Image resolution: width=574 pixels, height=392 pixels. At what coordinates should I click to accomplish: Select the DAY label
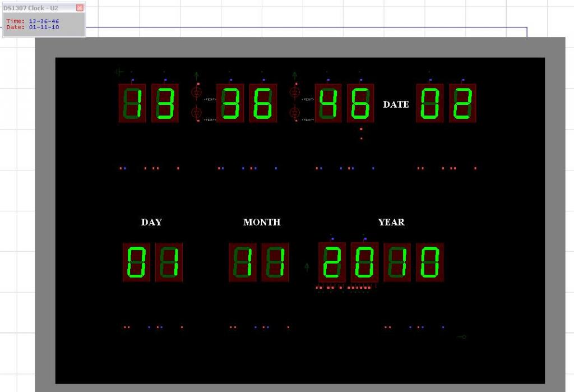151,222
